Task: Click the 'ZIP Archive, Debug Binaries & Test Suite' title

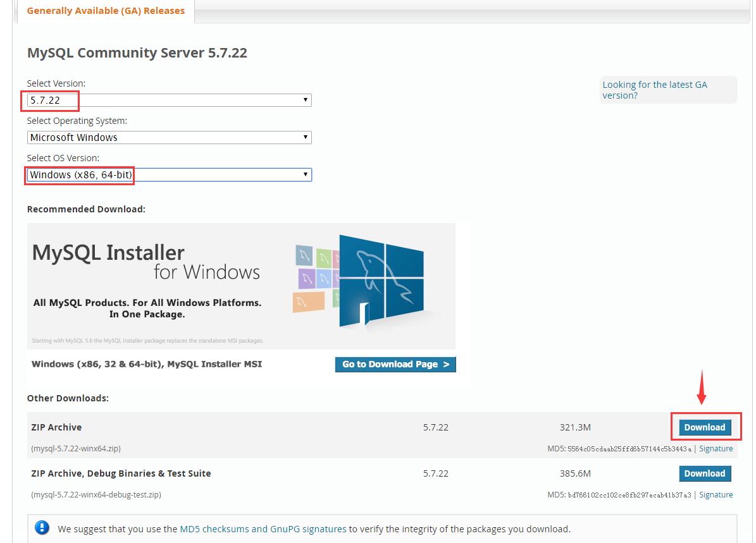Action: pos(121,473)
